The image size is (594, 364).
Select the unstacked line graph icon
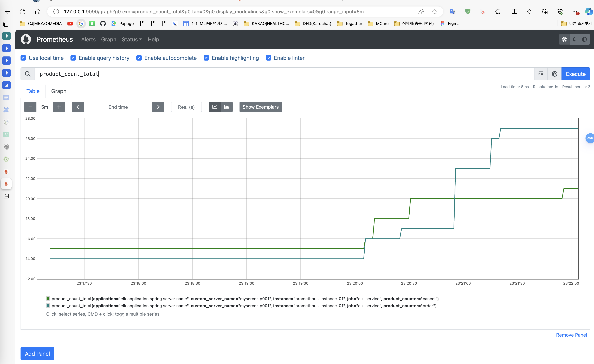pos(215,107)
